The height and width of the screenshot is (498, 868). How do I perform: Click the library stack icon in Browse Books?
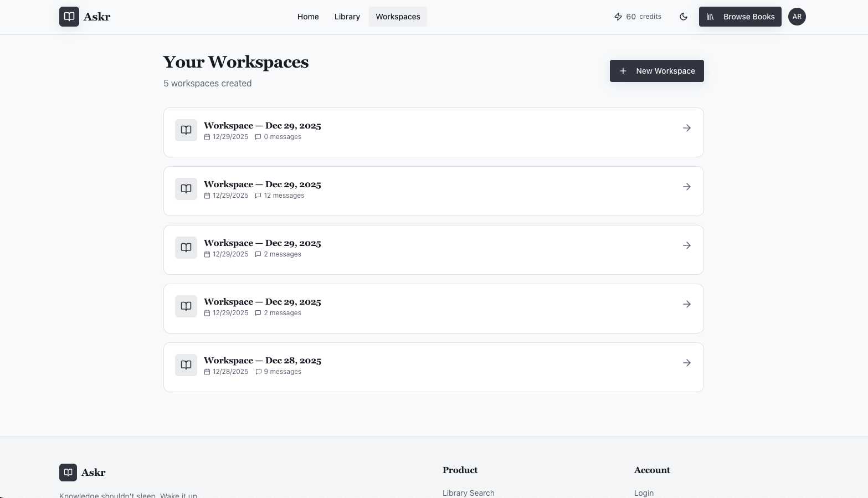click(x=711, y=17)
